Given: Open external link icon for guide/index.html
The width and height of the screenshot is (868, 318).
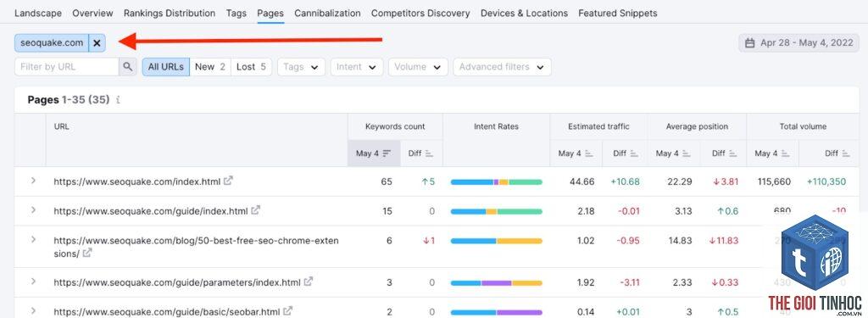Looking at the screenshot, I should click(x=255, y=210).
